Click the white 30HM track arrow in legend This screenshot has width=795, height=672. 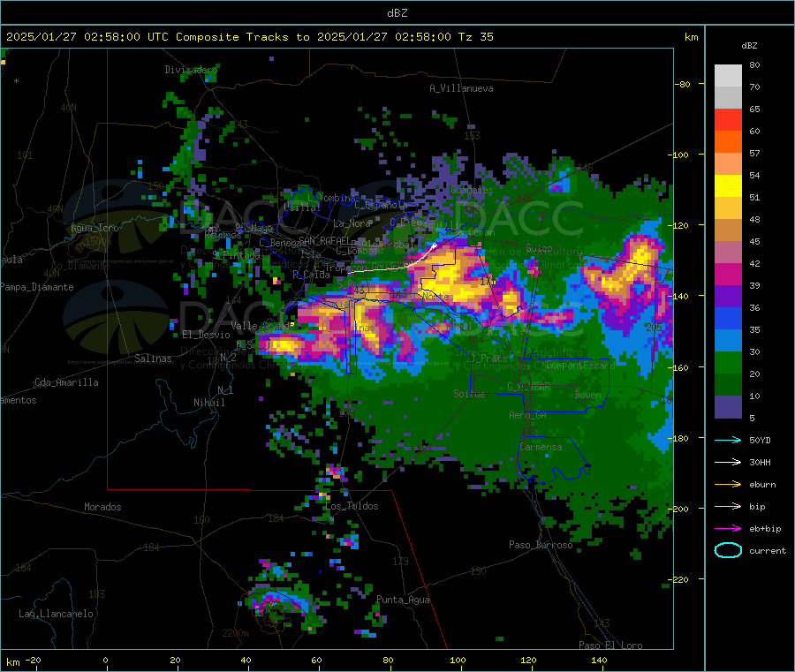click(x=728, y=462)
